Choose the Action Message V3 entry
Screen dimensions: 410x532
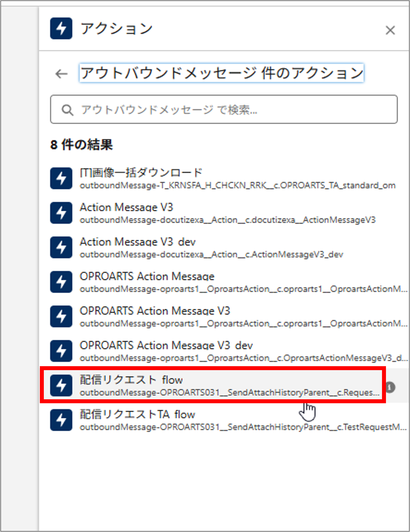(x=126, y=207)
